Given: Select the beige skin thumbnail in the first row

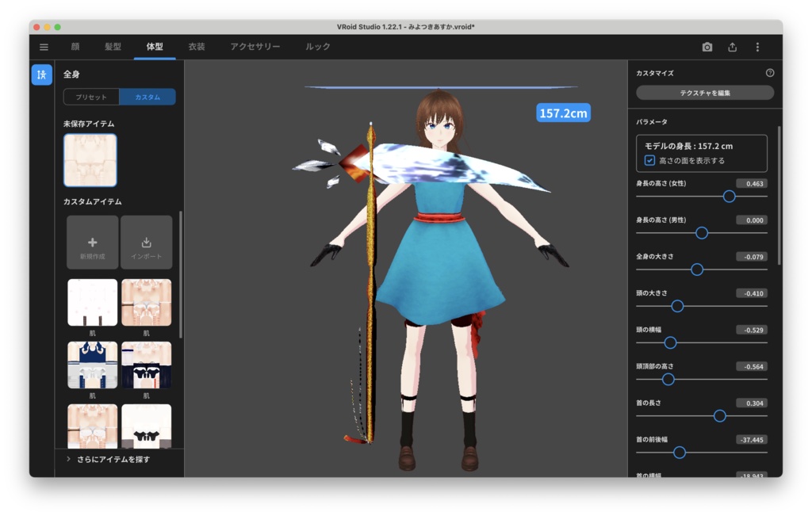Looking at the screenshot, I should (x=147, y=303).
